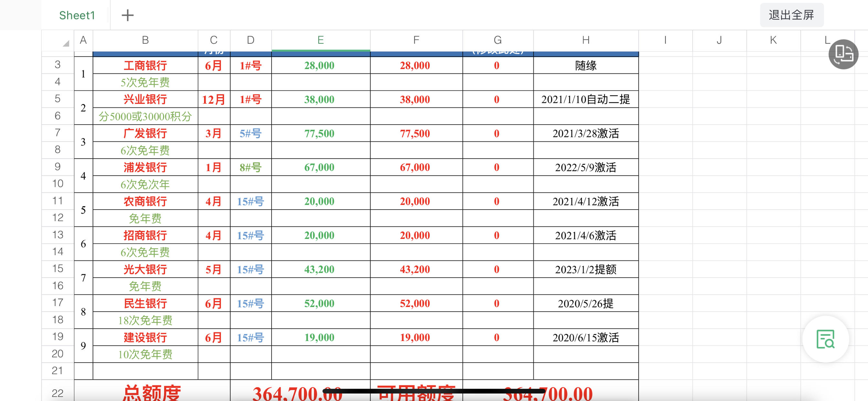Select column F header
The height and width of the screenshot is (401, 868).
(416, 40)
